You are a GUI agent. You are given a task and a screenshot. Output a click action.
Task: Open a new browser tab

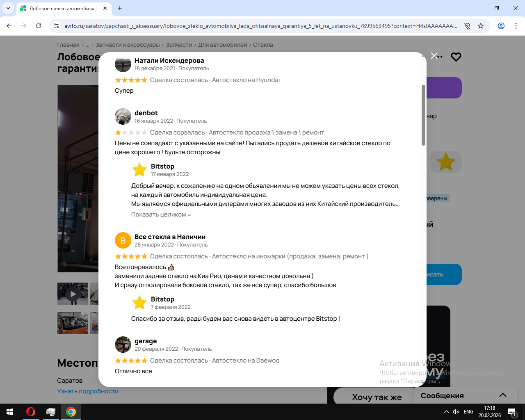(120, 8)
